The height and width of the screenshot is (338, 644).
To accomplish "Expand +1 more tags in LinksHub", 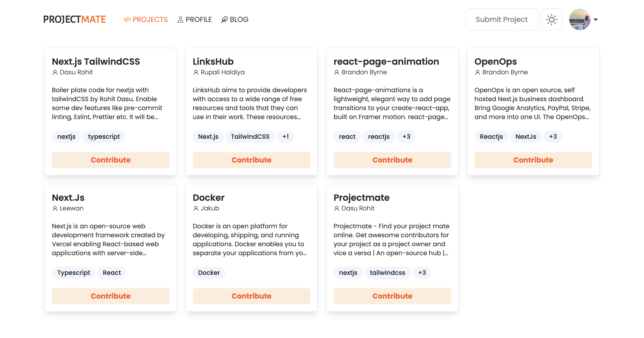I will [x=285, y=137].
